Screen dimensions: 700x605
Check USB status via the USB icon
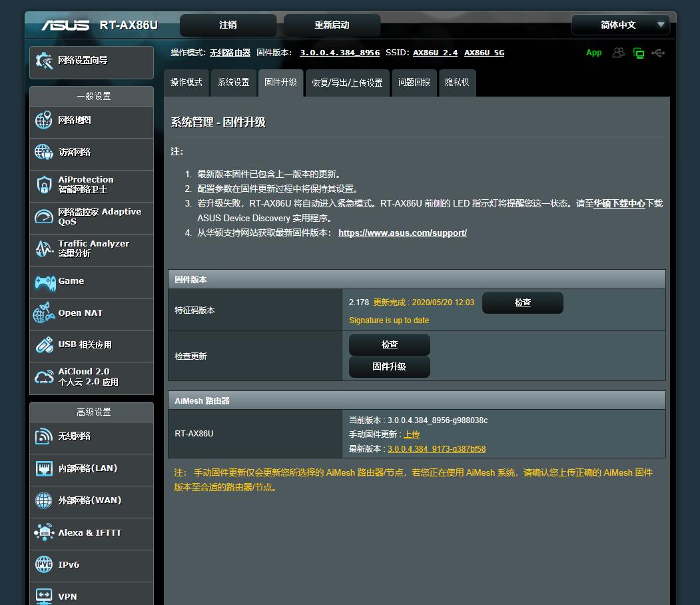[659, 52]
